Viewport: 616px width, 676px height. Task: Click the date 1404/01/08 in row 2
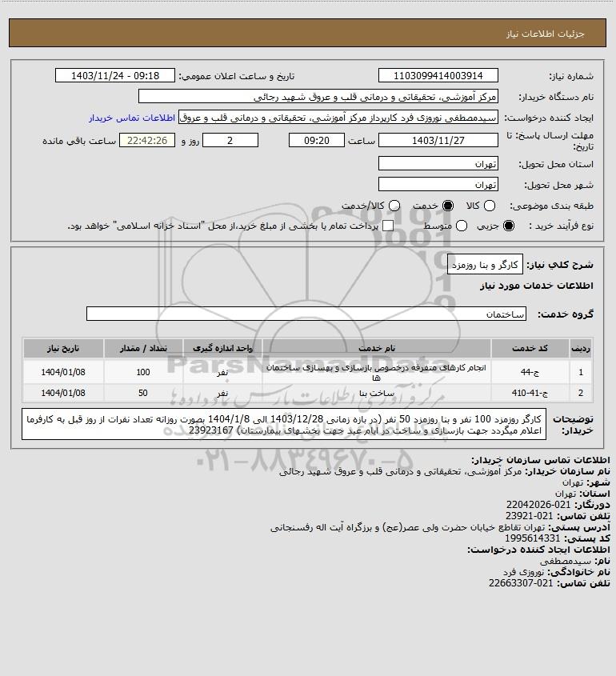(x=63, y=393)
